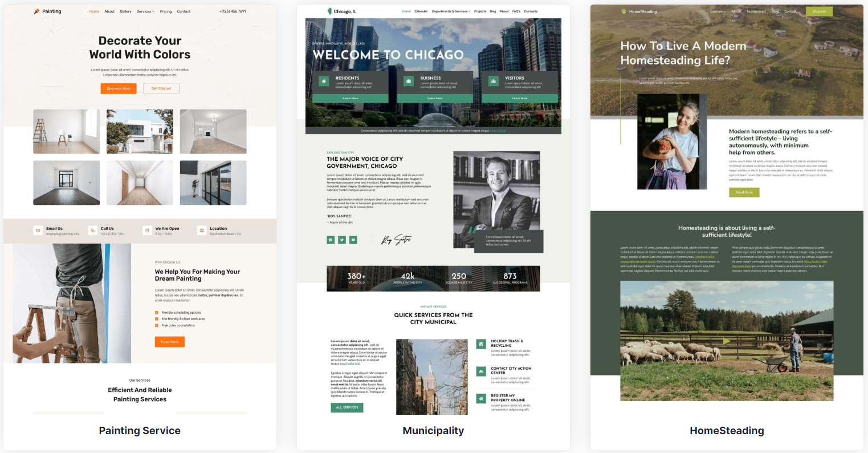Screen dimensions: 868x453
Task: Open Gallery in the Painting nav
Action: coord(126,11)
